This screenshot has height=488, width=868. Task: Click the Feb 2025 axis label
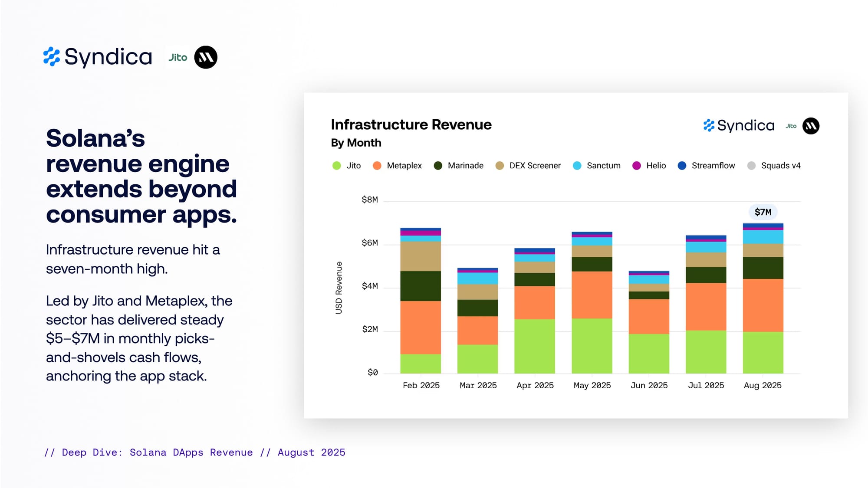(421, 385)
